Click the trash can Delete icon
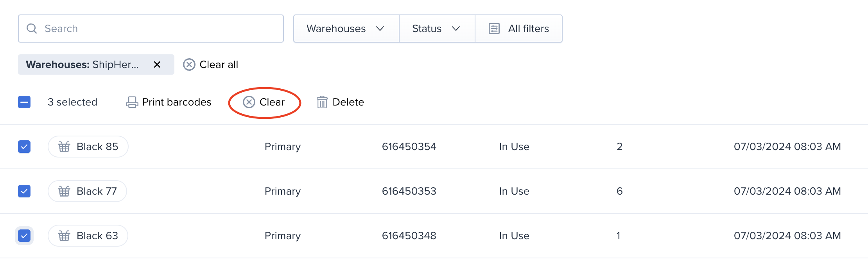868x265 pixels. click(322, 102)
